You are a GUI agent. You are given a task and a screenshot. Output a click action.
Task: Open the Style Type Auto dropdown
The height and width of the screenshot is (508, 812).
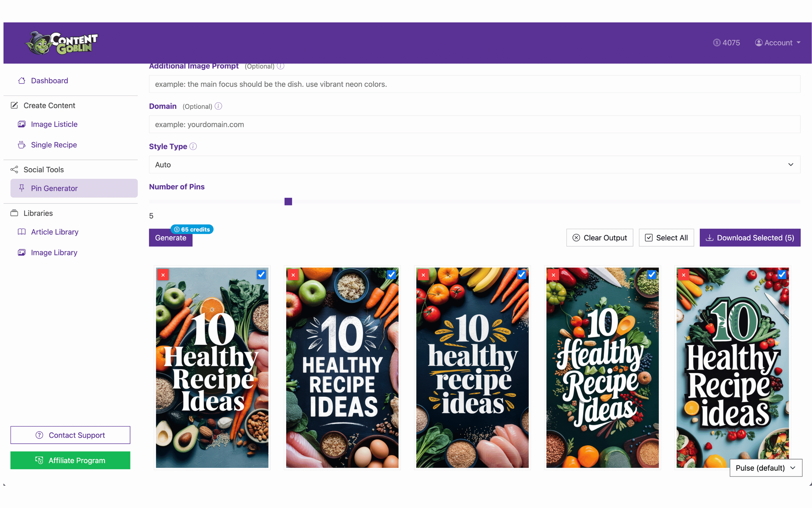[x=474, y=165]
